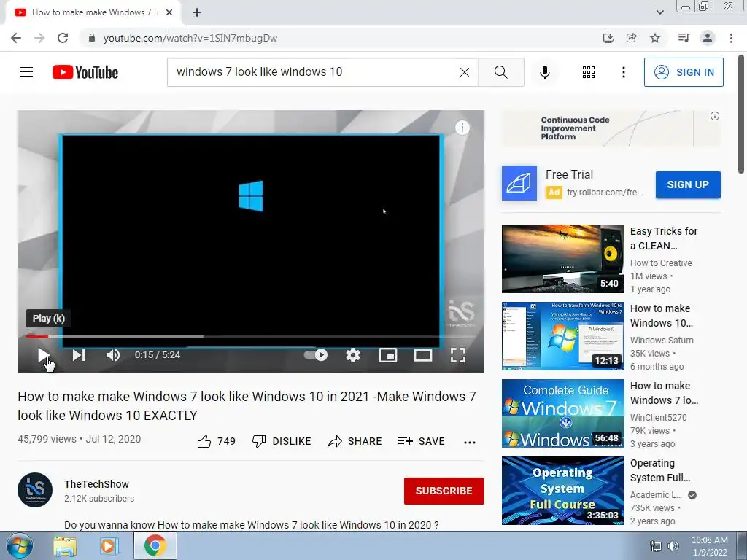Image resolution: width=747 pixels, height=560 pixels.
Task: Click the SIGN IN button
Action: [x=684, y=72]
